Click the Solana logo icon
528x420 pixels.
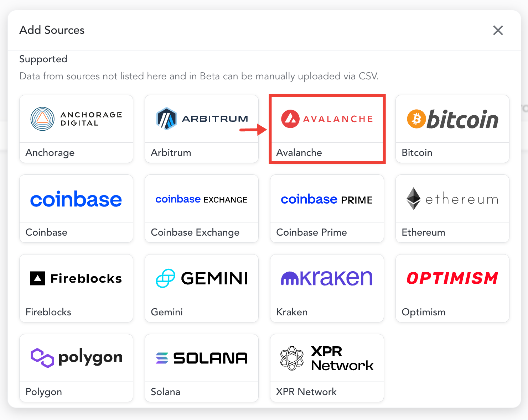162,358
